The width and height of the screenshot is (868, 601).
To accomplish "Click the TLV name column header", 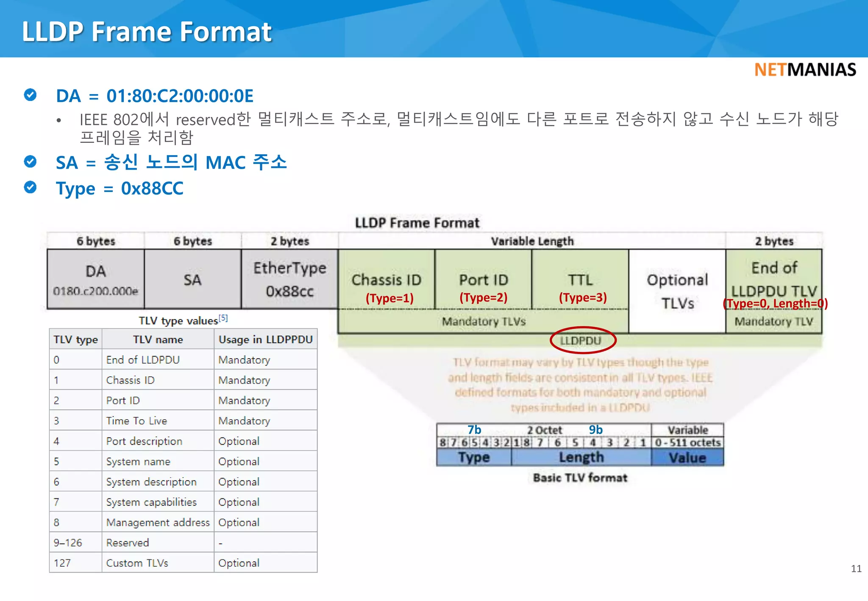I will coord(158,339).
